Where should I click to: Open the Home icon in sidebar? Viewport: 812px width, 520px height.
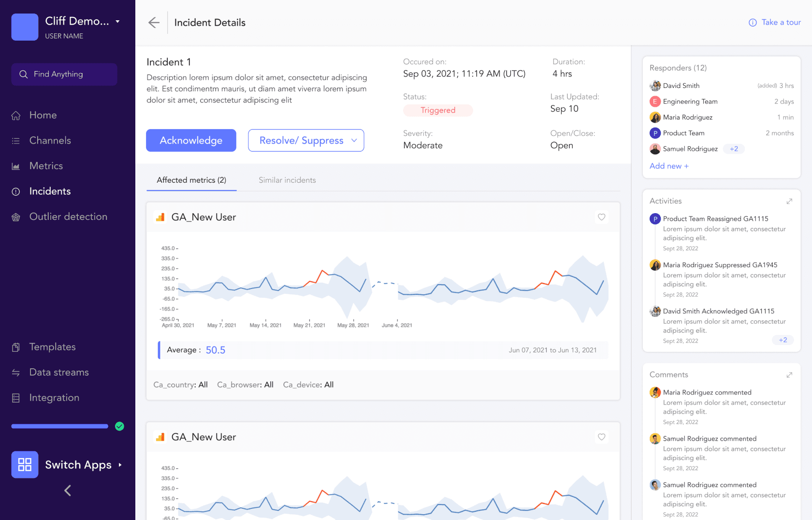(x=16, y=116)
